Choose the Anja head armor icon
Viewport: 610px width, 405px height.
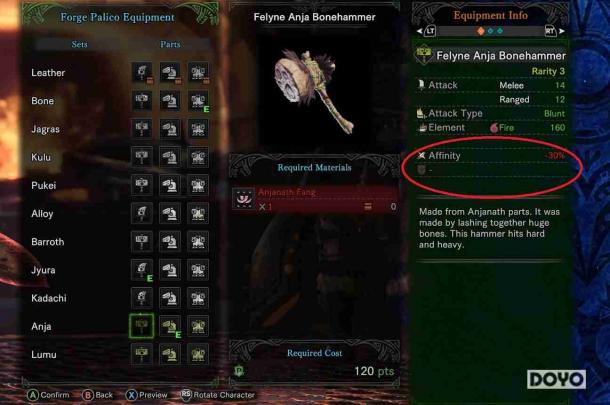(x=170, y=326)
